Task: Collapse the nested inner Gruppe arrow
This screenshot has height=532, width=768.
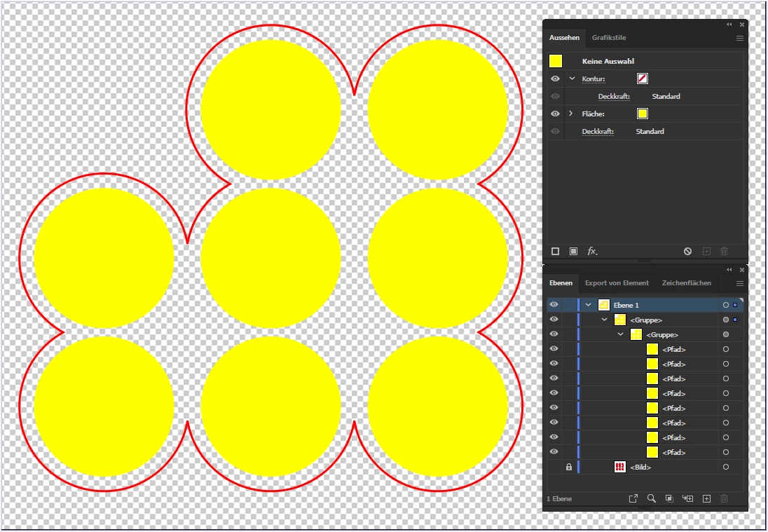Action: click(x=621, y=334)
